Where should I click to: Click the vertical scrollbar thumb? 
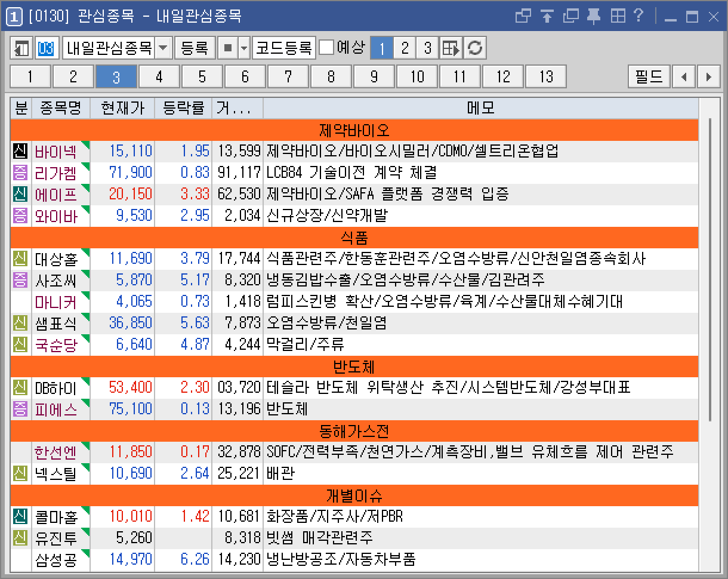click(x=710, y=269)
